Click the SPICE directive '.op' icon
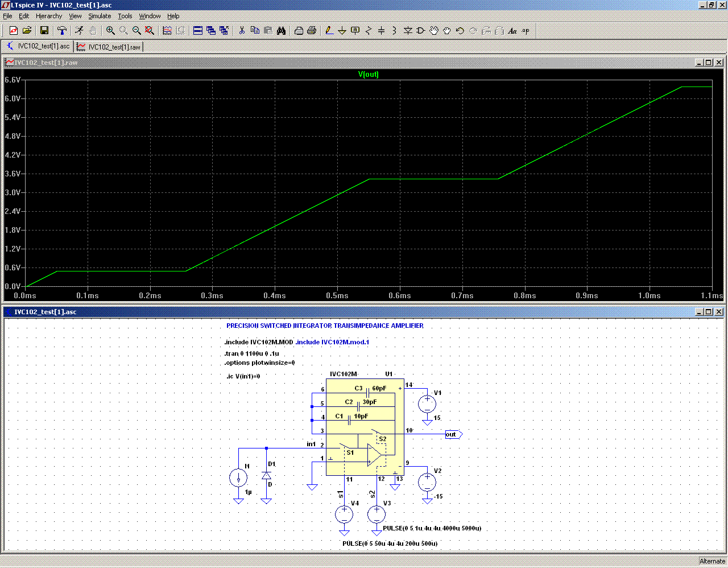728x568 pixels. (x=526, y=31)
